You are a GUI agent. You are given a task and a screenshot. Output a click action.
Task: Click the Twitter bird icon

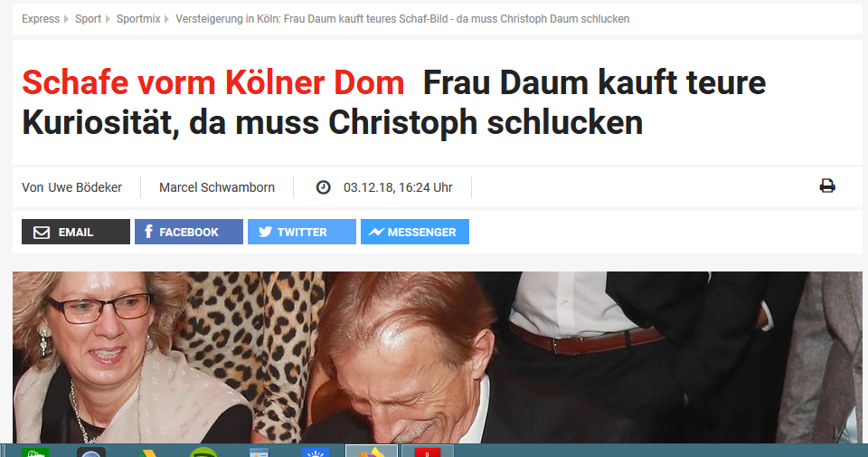pos(265,232)
